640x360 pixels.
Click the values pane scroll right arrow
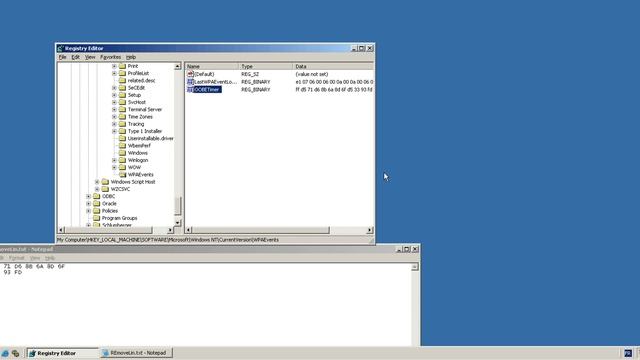[x=370, y=230]
